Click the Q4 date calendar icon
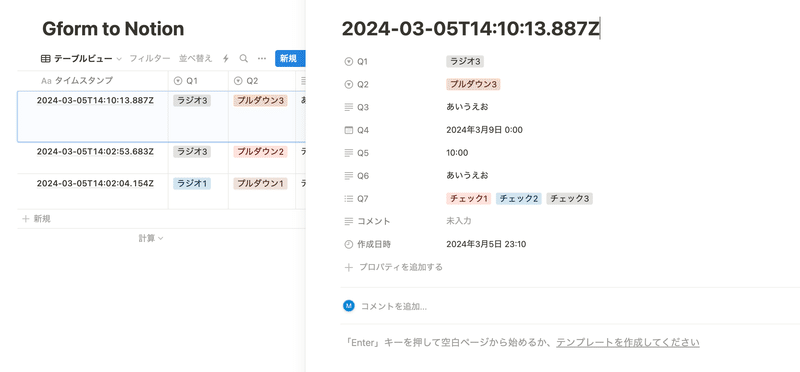Viewport: 800px width, 372px height. coord(349,130)
